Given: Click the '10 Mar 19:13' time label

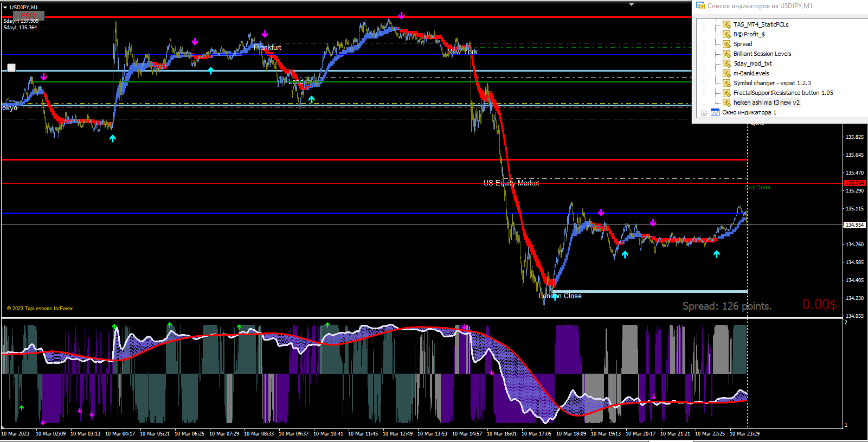Looking at the screenshot, I should pos(606,434).
